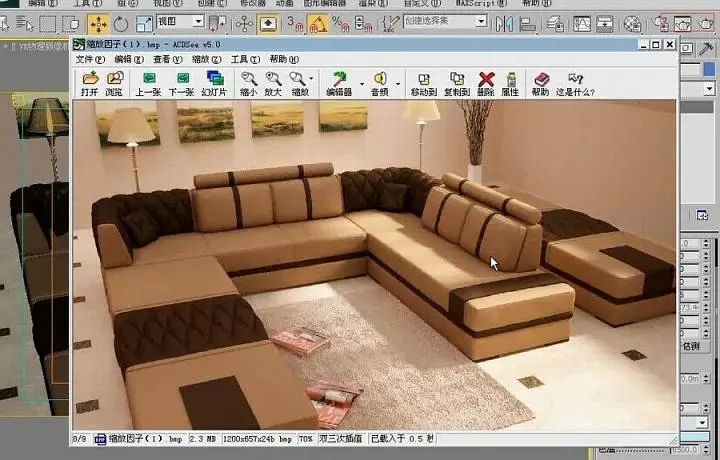The image size is (720, 460).
Task: Click the Utilities hammer tab icon
Action: click(x=706, y=48)
